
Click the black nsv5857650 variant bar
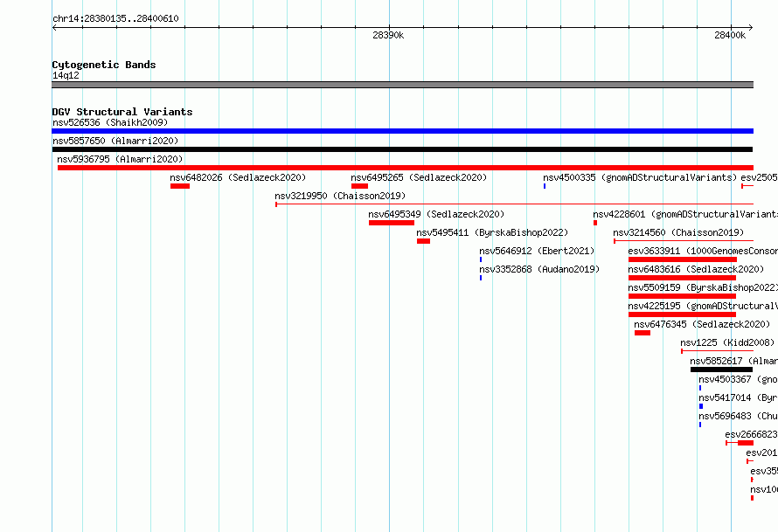[x=402, y=149]
